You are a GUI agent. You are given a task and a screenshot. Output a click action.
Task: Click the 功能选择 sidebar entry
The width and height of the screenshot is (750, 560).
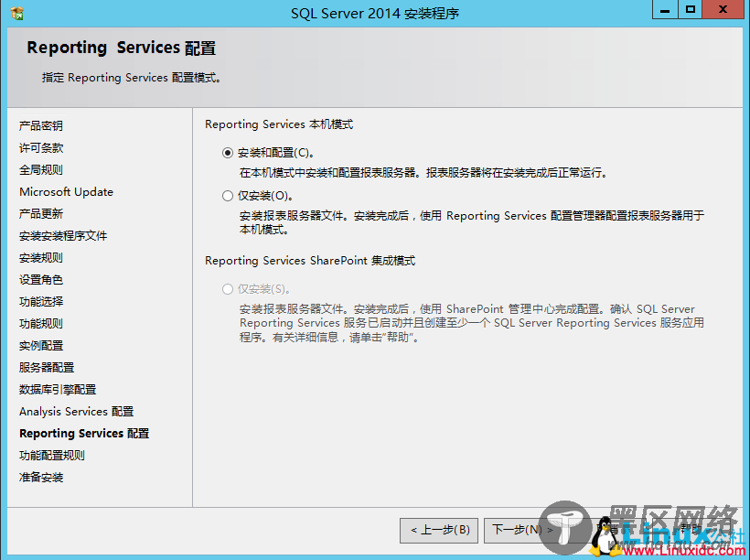[x=41, y=302]
